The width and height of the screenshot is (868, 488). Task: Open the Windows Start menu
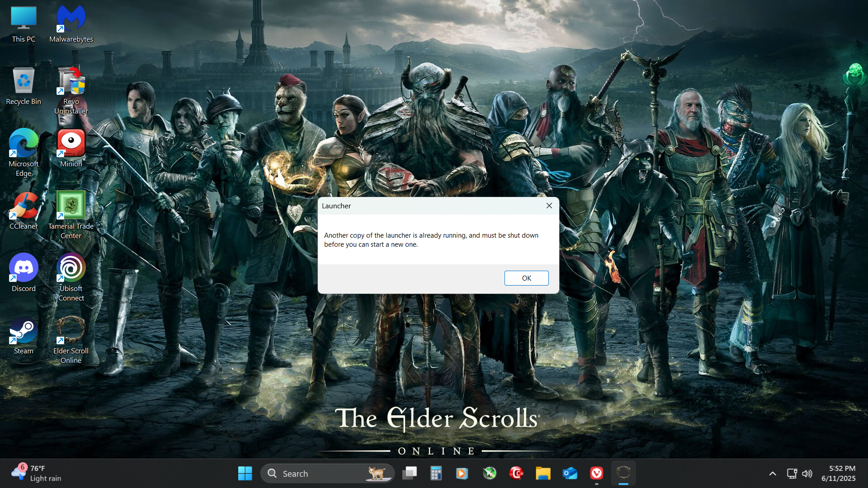(245, 473)
